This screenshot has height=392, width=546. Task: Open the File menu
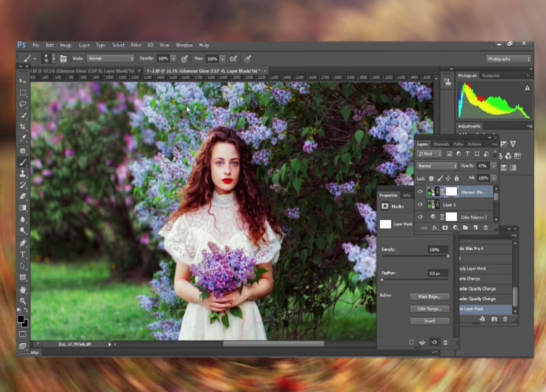(x=36, y=45)
